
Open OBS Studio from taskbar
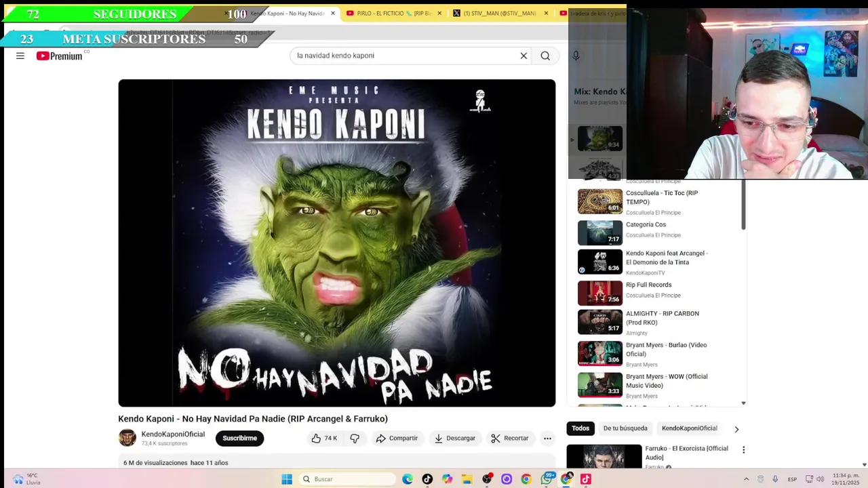pyautogui.click(x=487, y=479)
